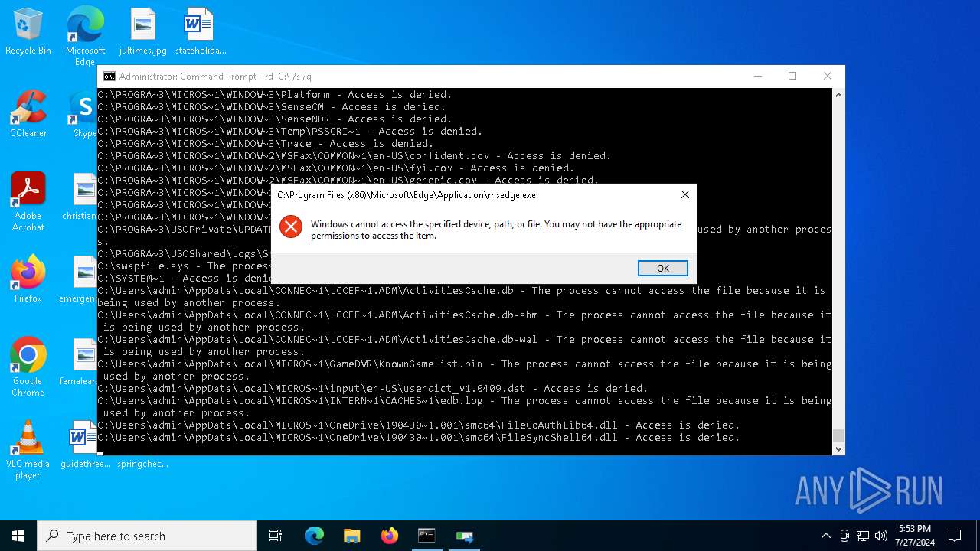Click the last running app taskbar icon
Viewport: 980px width, 551px height.
coord(464,536)
